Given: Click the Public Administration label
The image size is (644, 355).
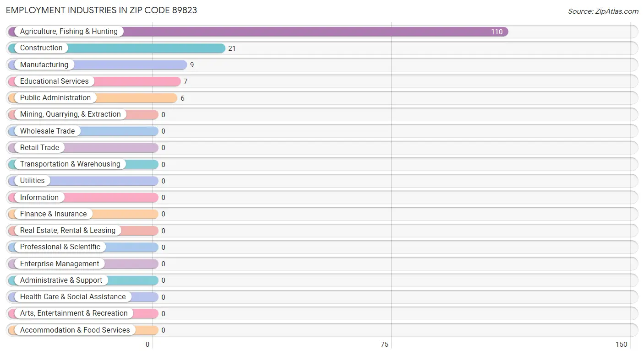Looking at the screenshot, I should point(55,98).
